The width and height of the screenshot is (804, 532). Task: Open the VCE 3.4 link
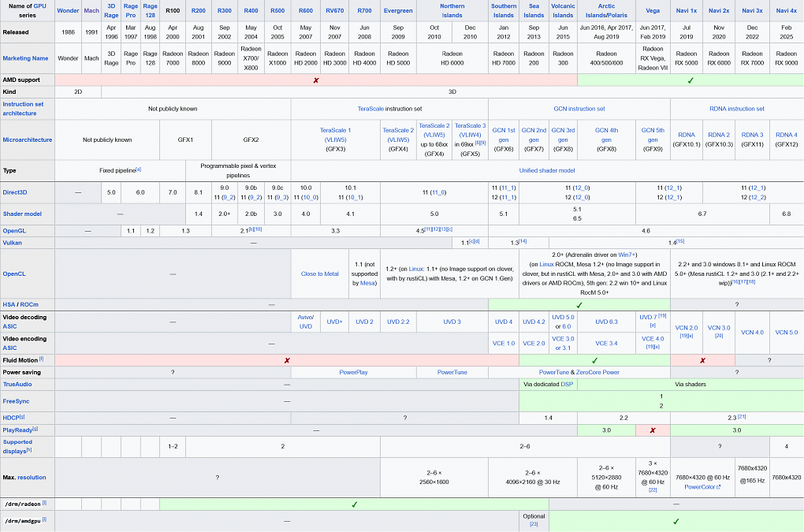point(606,344)
